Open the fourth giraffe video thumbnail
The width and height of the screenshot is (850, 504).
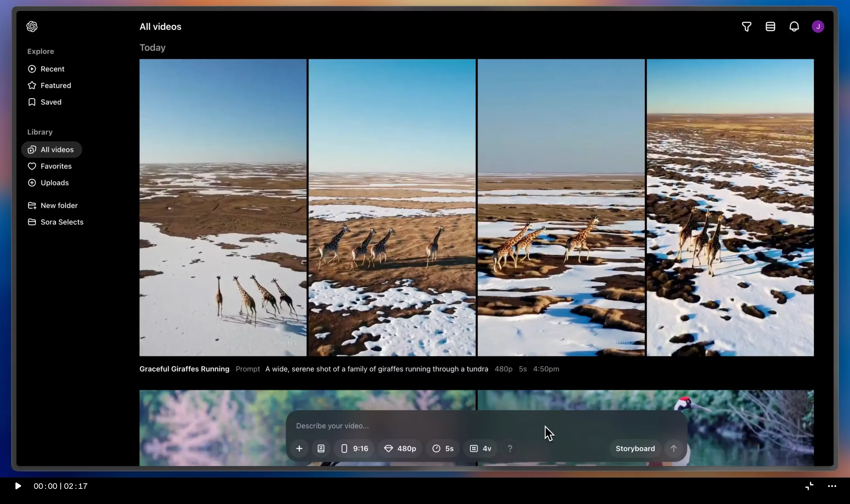[x=730, y=207]
